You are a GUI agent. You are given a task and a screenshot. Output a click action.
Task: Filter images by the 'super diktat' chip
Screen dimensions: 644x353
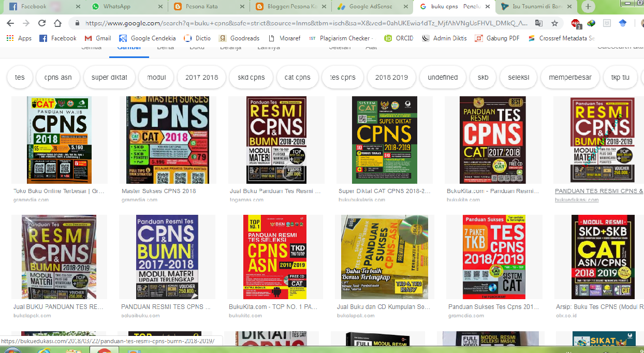(x=109, y=78)
